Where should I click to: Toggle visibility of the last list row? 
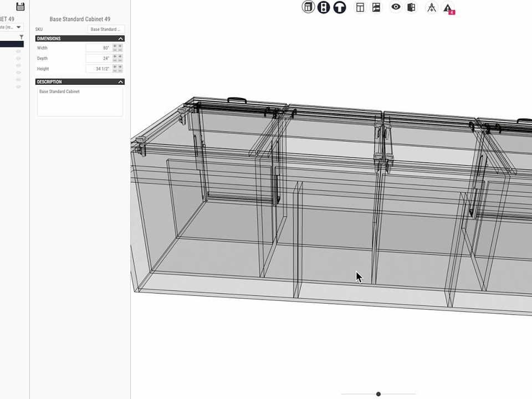(x=18, y=87)
